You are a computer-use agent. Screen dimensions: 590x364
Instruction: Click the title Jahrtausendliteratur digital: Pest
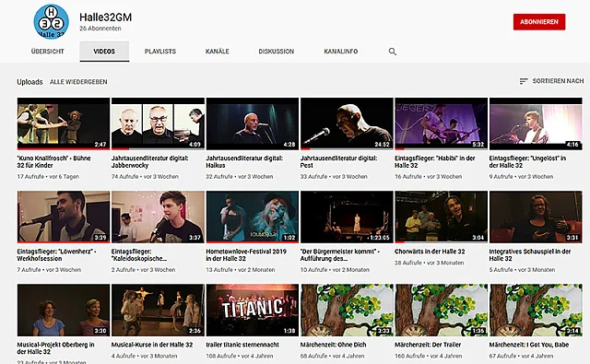[x=338, y=161]
